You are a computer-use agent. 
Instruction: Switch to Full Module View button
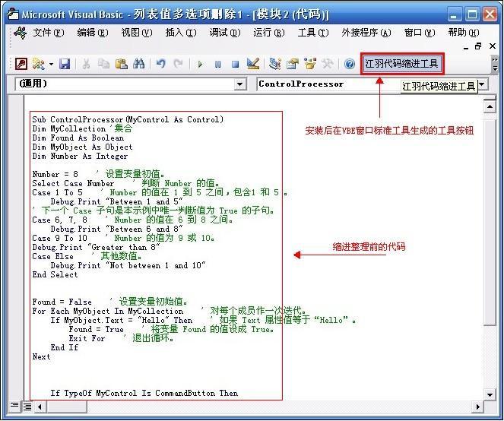point(27,407)
